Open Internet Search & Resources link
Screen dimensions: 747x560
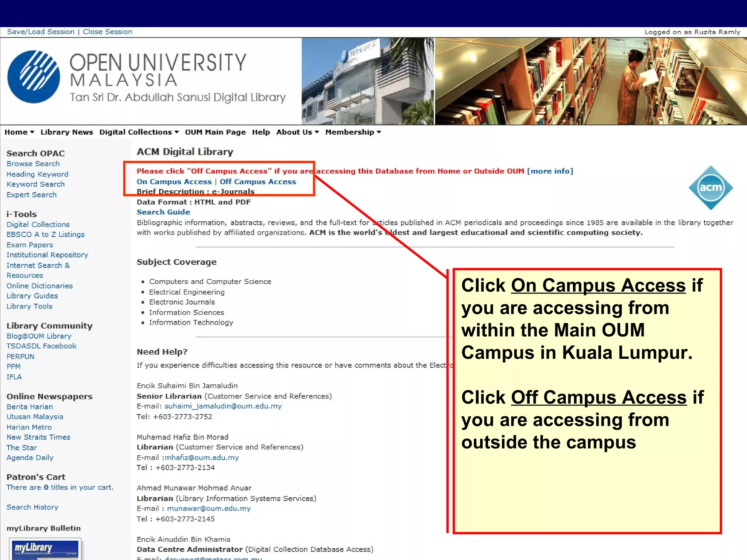click(x=38, y=270)
